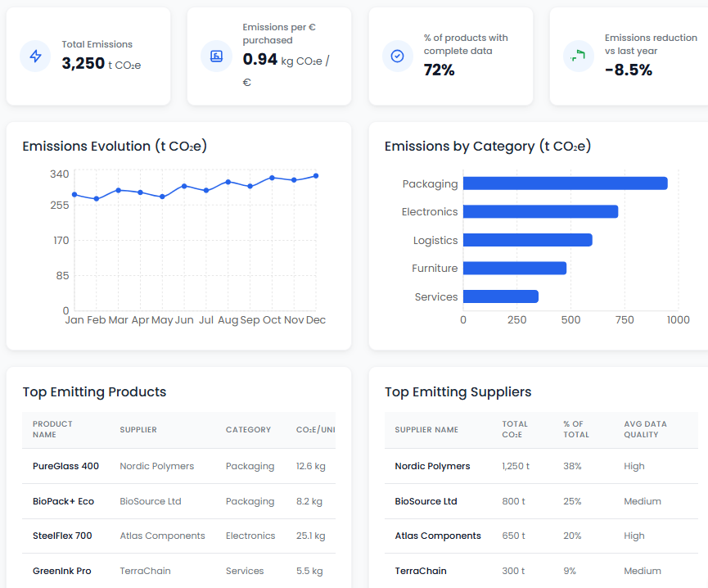The image size is (708, 588).
Task: Click the Services bar in category chart
Action: pyautogui.click(x=501, y=296)
